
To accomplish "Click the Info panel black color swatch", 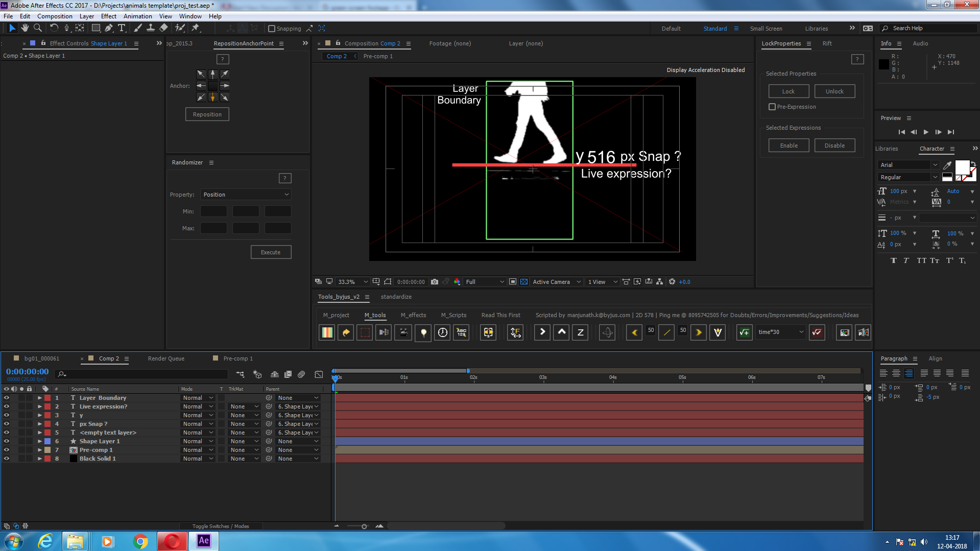I will [884, 64].
